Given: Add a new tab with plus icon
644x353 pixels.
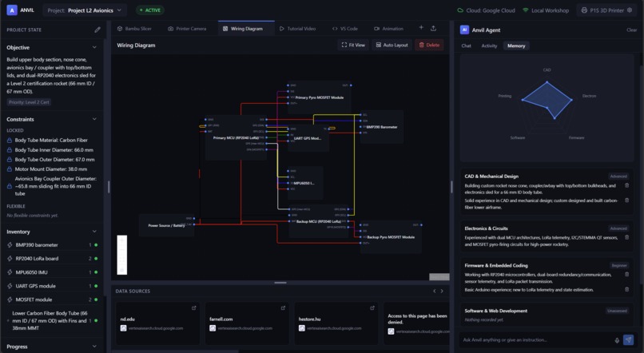Looking at the screenshot, I should (x=421, y=27).
